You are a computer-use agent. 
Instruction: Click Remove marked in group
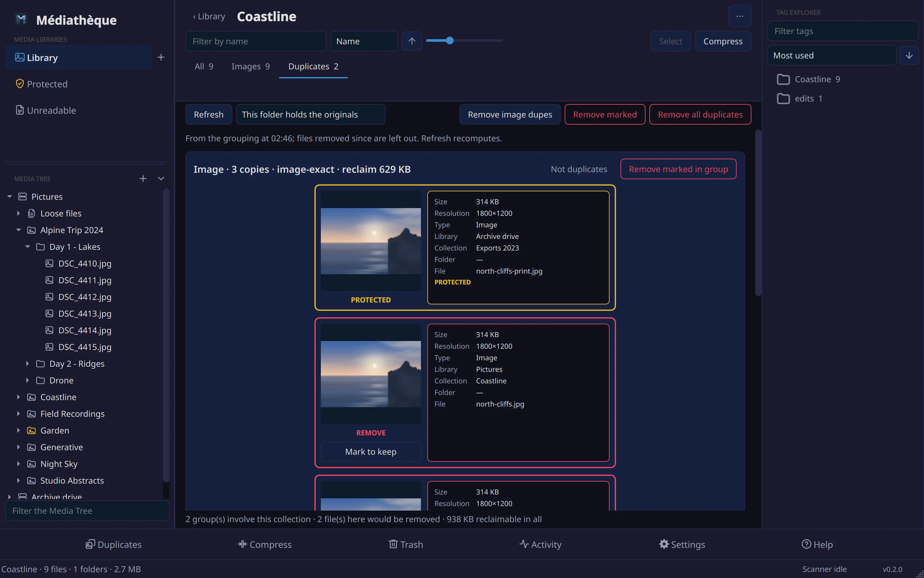click(x=678, y=169)
